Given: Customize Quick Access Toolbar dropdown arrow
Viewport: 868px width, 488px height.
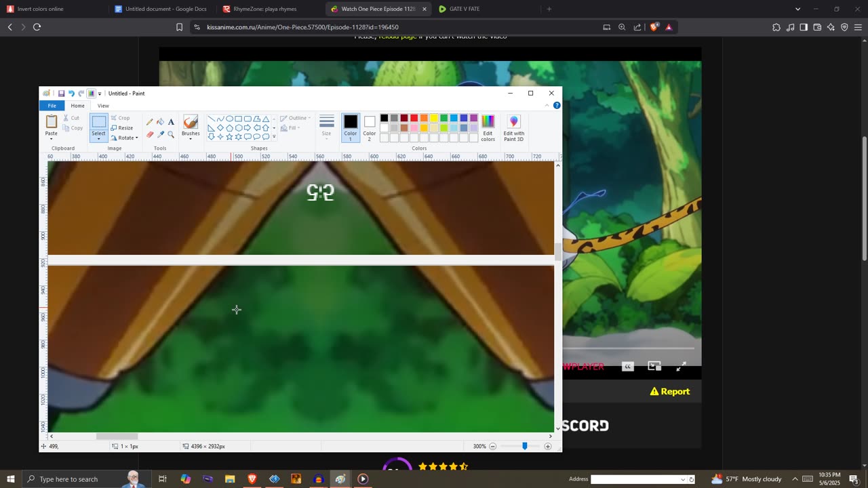Looking at the screenshot, I should [x=100, y=94].
